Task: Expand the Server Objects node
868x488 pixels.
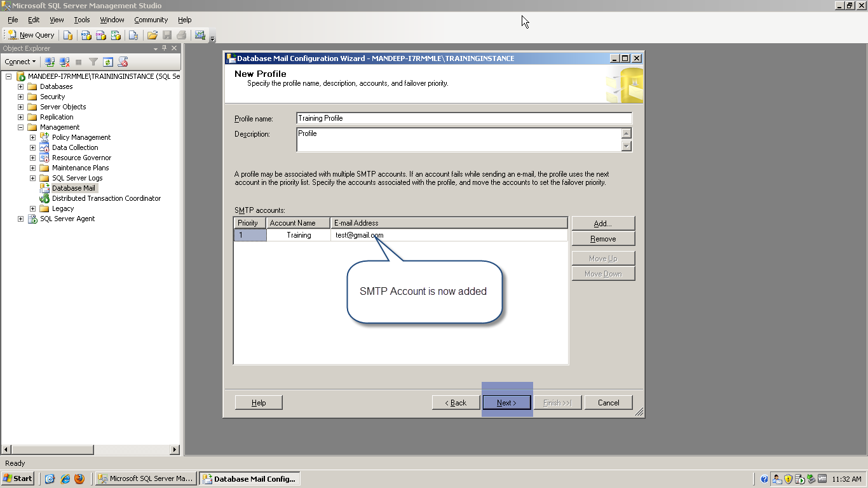Action: click(21, 107)
